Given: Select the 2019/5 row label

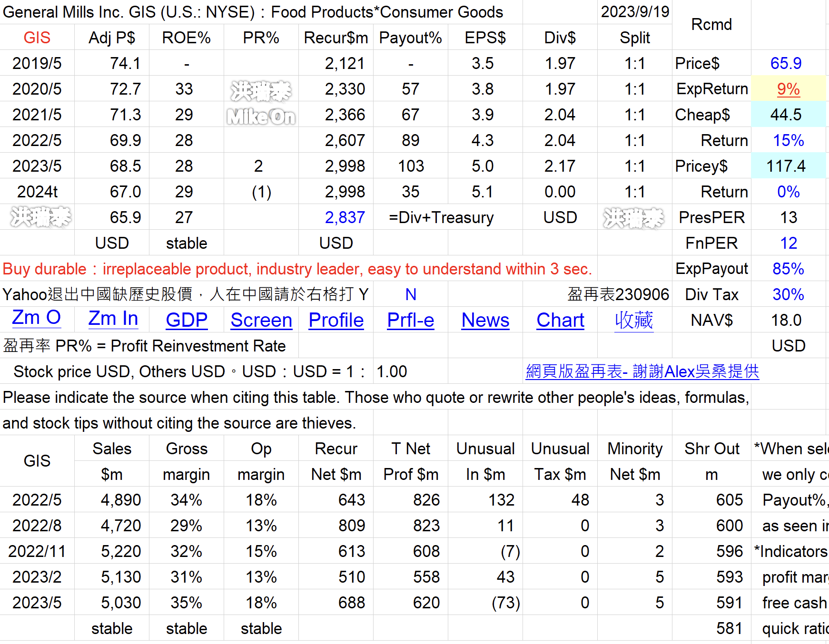Looking at the screenshot, I should click(x=37, y=63).
